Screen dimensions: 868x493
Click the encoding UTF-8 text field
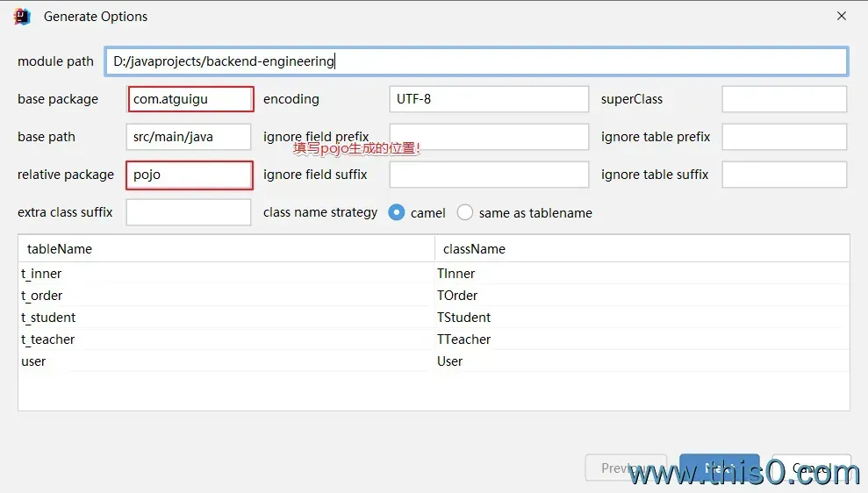click(489, 99)
